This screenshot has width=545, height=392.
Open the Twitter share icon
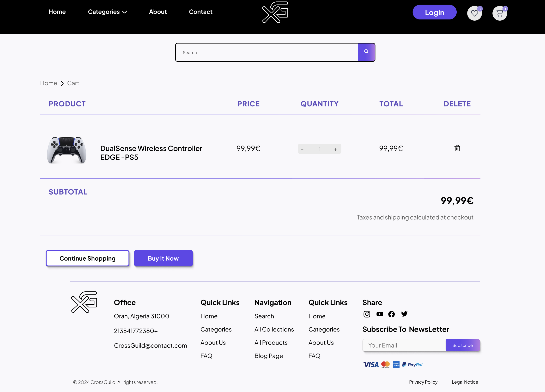coord(404,314)
